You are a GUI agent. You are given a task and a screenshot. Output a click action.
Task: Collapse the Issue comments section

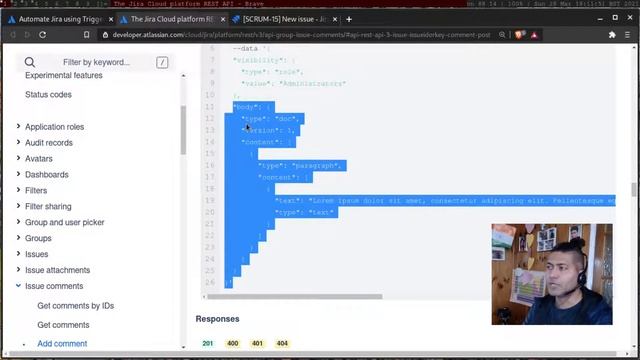[x=18, y=286]
